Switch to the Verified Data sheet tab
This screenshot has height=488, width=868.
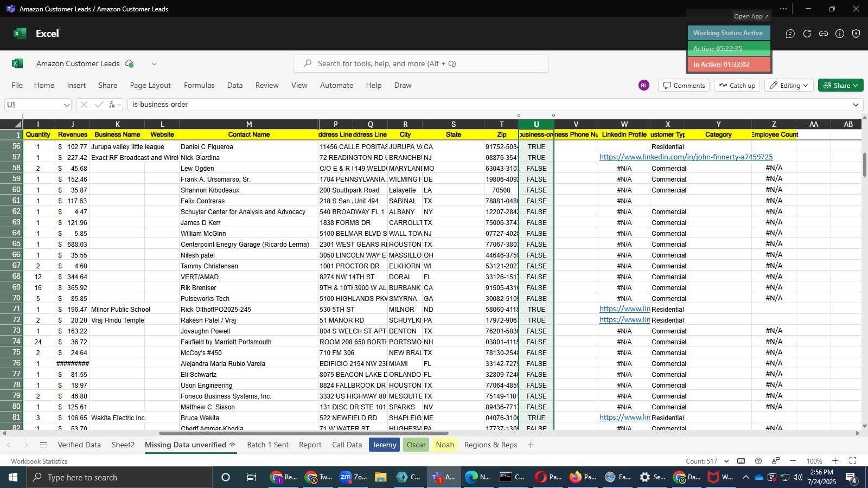click(79, 445)
